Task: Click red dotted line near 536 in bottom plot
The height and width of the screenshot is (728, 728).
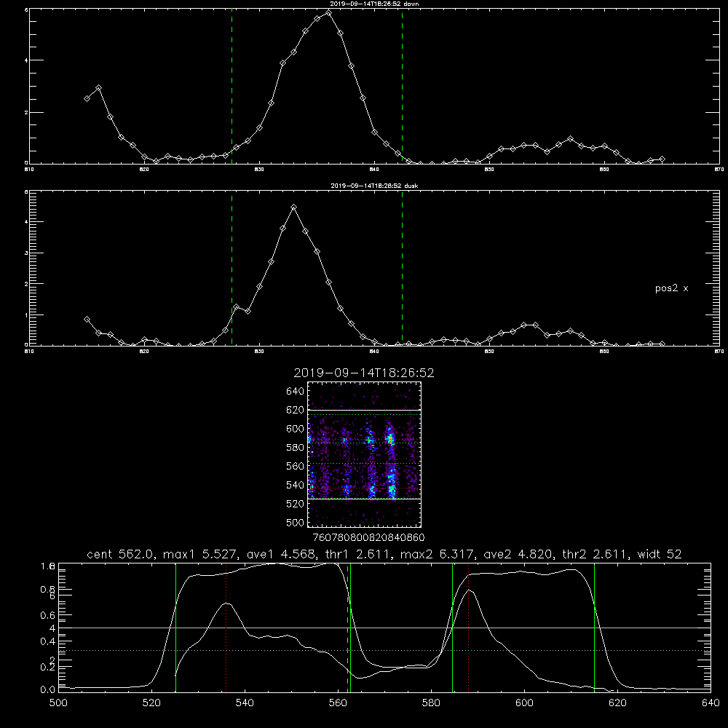Action: pyautogui.click(x=226, y=628)
